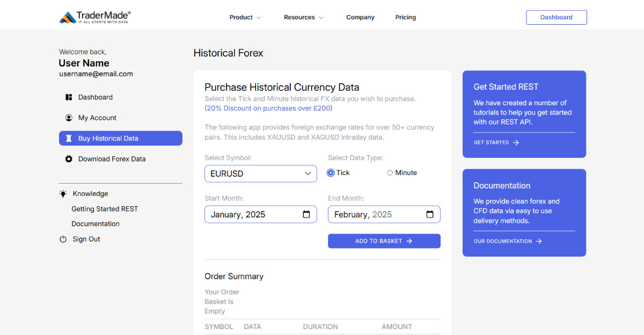Click the Get Started REST card heading
Image resolution: width=644 pixels, height=335 pixels.
click(506, 87)
